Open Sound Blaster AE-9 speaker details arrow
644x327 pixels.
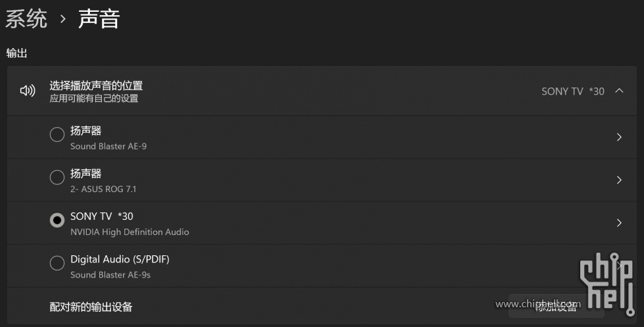tap(619, 137)
